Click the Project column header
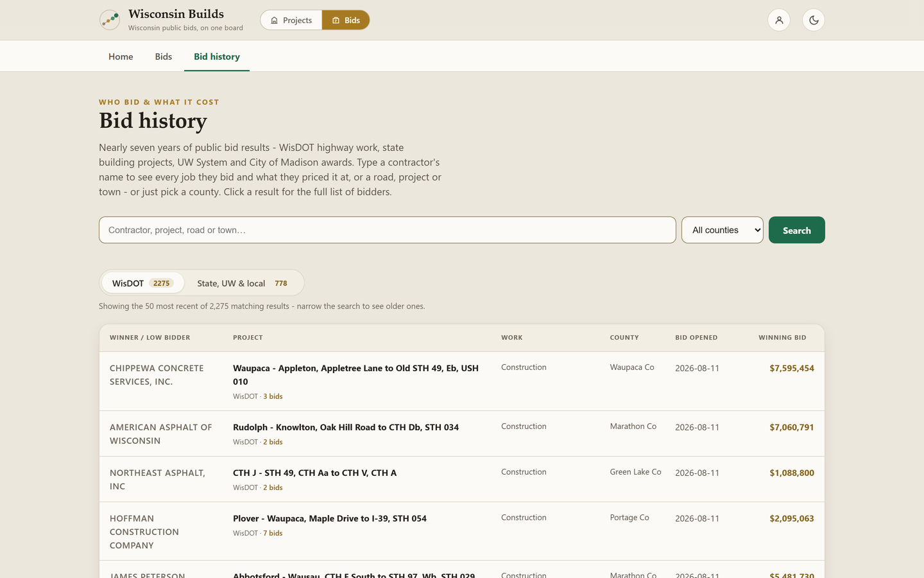 tap(248, 337)
